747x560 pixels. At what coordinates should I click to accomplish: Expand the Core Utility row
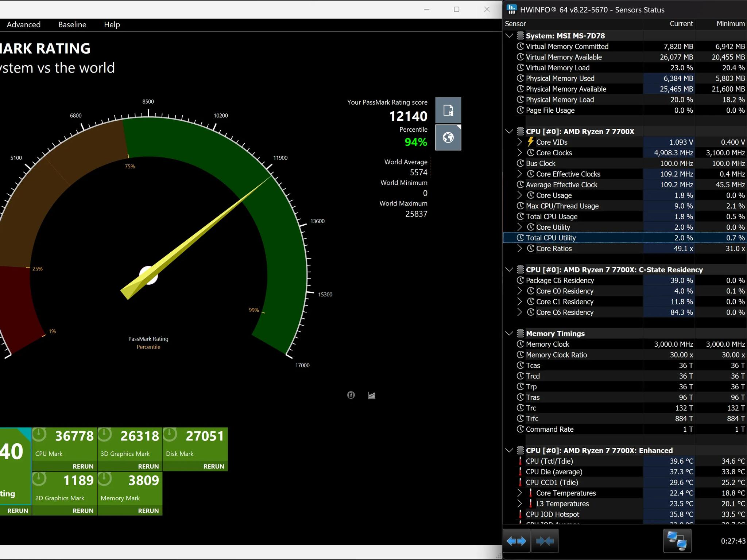coord(520,227)
